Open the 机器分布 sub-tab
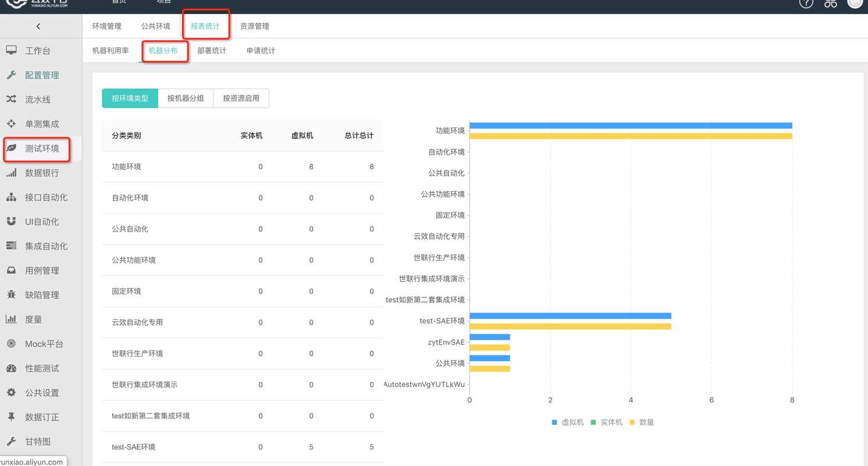 click(163, 51)
